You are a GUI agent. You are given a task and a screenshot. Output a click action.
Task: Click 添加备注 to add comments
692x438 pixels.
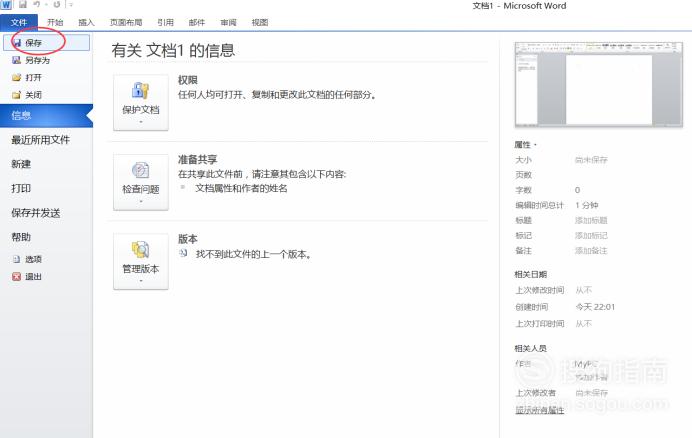(591, 251)
